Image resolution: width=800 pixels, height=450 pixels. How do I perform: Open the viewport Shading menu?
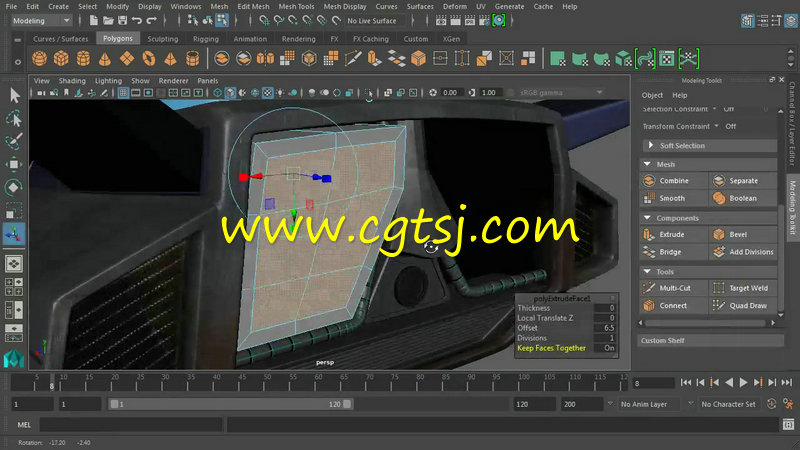pos(72,81)
